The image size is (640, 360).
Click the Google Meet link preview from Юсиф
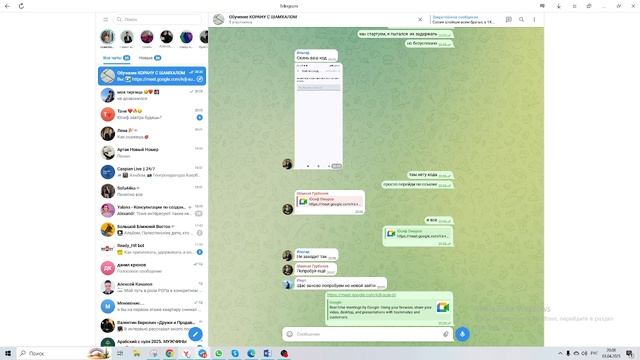(x=330, y=201)
